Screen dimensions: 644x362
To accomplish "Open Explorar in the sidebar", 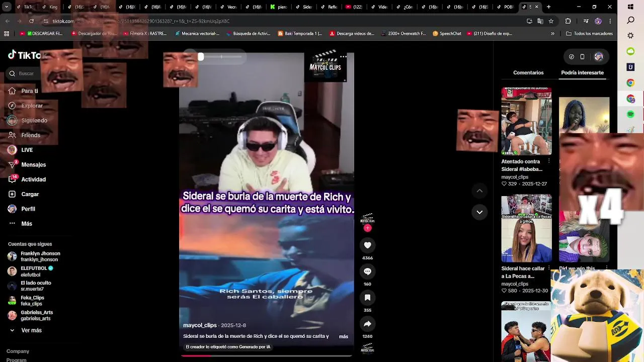I will tap(25, 106).
